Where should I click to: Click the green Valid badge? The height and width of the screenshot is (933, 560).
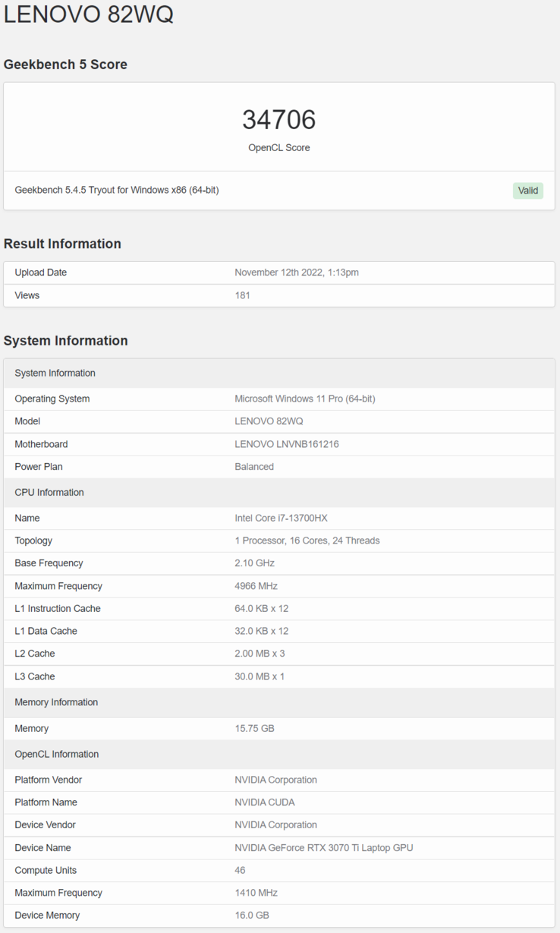(x=527, y=191)
